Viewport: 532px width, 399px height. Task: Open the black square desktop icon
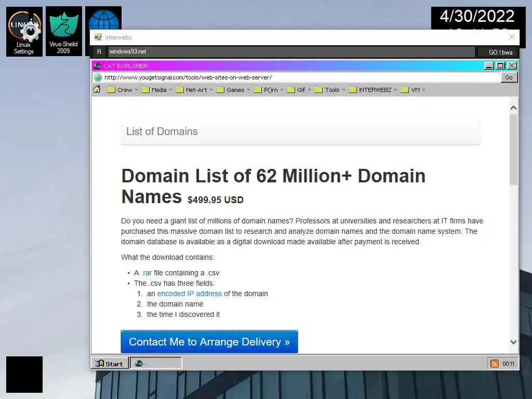click(x=24, y=375)
